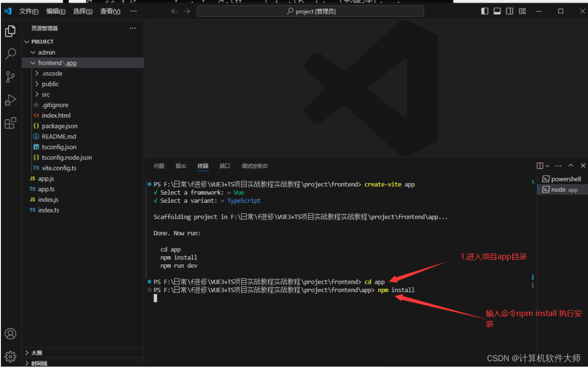
Task: Switch to the 输出 tab
Action: tap(181, 166)
